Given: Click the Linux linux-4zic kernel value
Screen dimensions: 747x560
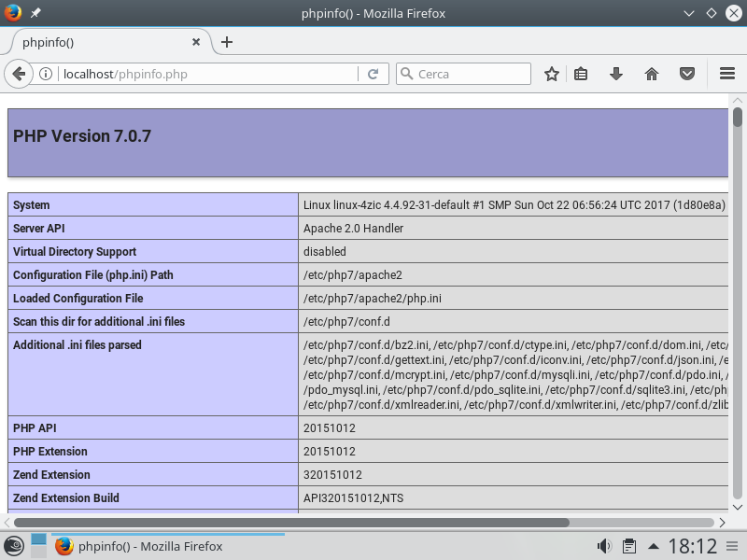Looking at the screenshot, I should coord(514,204).
